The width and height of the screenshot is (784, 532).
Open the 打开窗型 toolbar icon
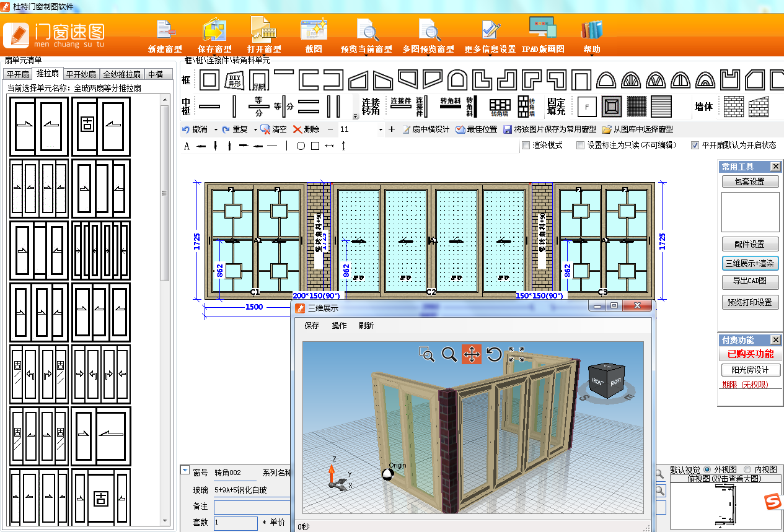point(263,30)
